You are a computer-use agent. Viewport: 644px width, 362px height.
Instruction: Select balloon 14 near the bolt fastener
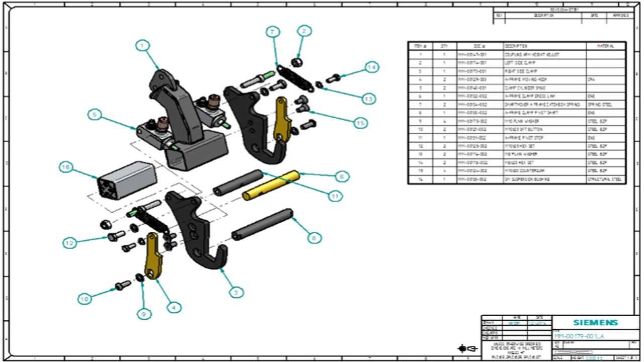(x=372, y=66)
